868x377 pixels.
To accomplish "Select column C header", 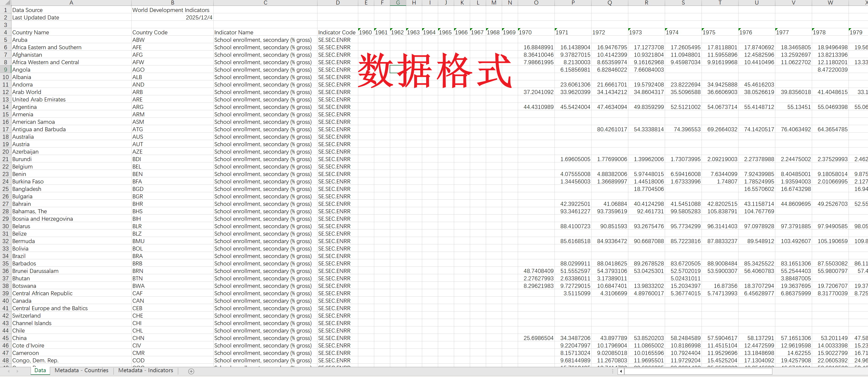I will 265,3.
